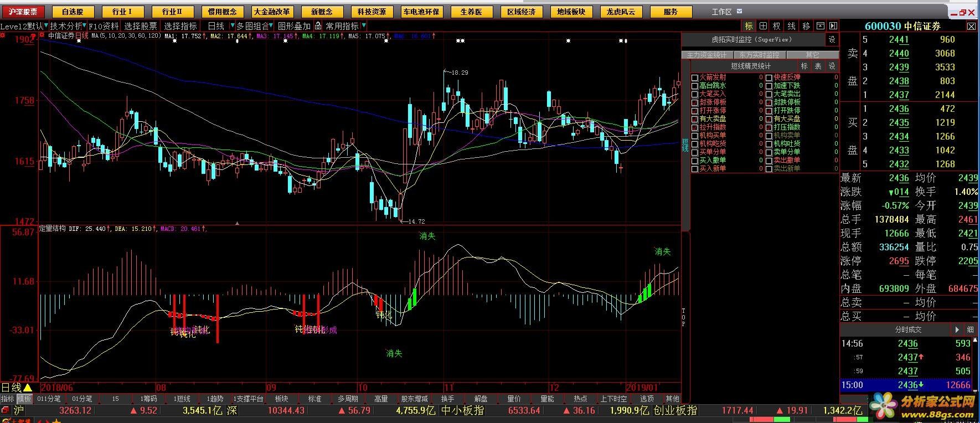Screen dimensions: 980x423
Task: Click the red icon left of 沪 index
Action: click(6, 410)
